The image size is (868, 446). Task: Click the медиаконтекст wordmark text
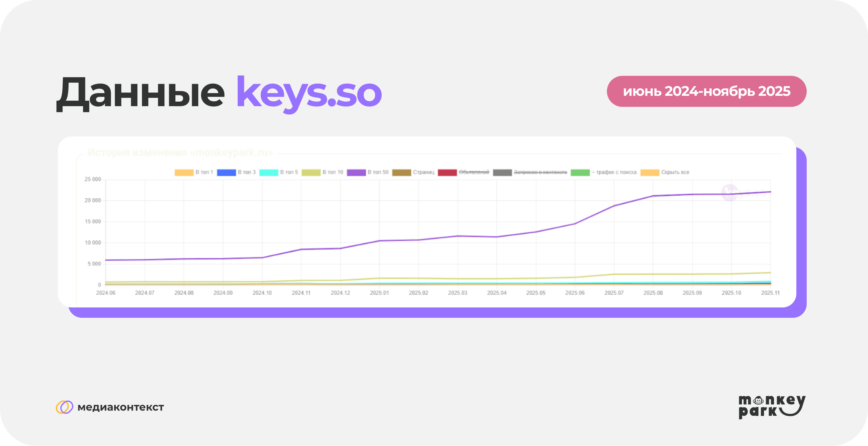click(x=121, y=407)
